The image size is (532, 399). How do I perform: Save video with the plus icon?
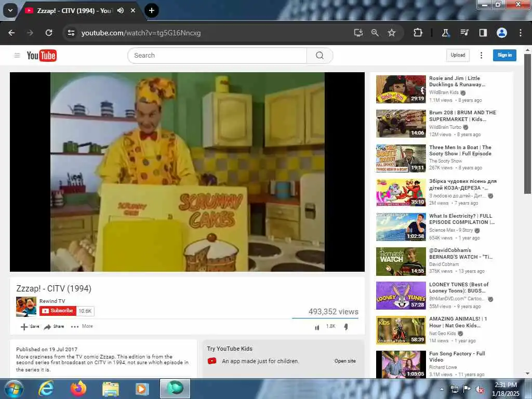tap(30, 327)
